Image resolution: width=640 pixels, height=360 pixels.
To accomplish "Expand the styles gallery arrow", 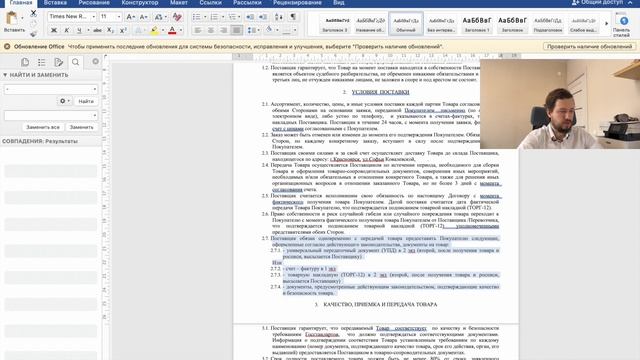I will [606, 23].
